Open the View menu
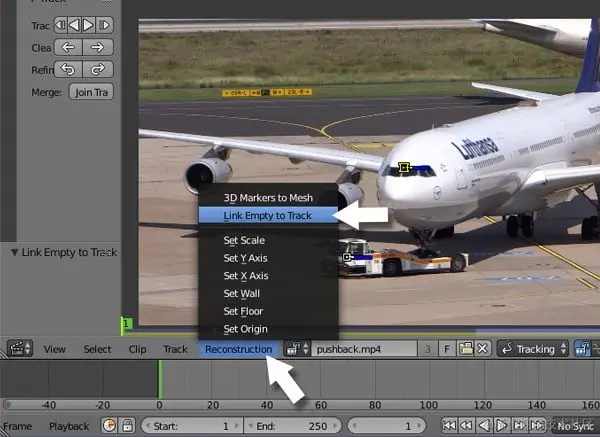600x437 pixels. click(54, 349)
